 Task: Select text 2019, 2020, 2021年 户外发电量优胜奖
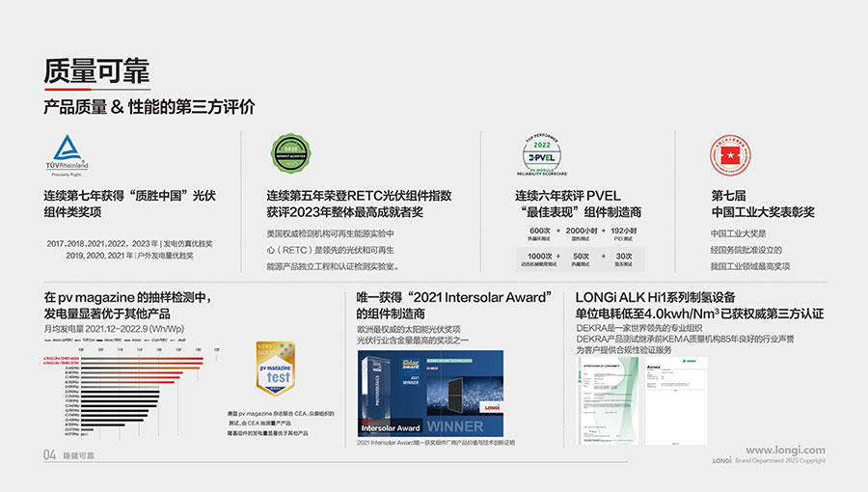129,256
